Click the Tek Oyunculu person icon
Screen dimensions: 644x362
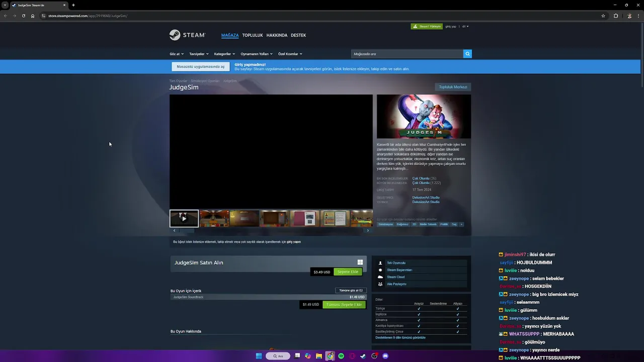tap(380, 263)
